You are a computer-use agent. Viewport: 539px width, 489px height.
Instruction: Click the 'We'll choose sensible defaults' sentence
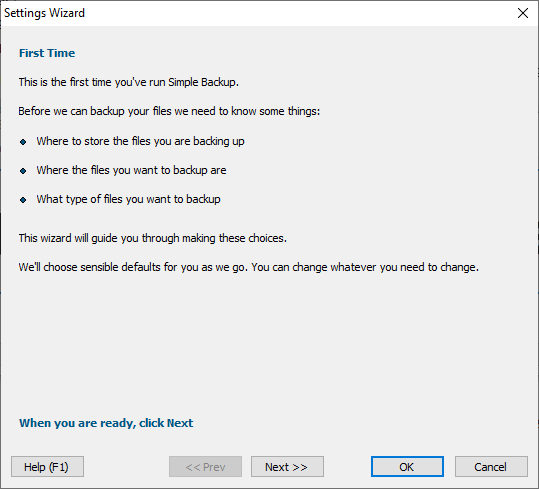[x=249, y=267]
